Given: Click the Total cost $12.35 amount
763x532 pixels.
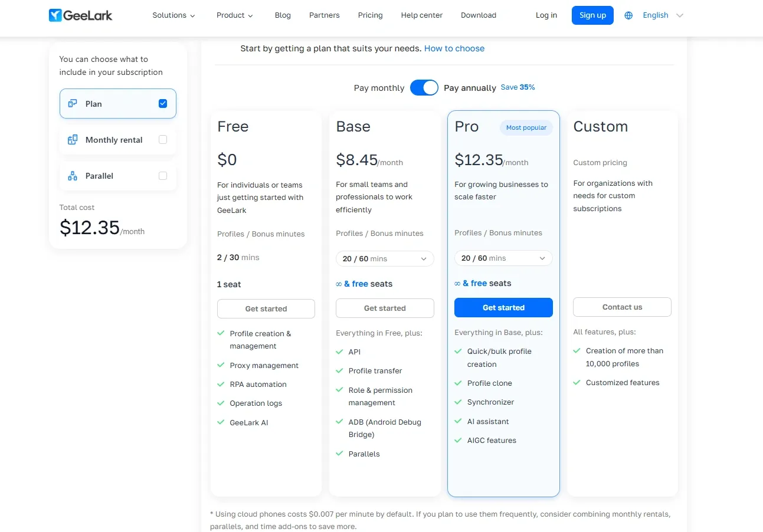Looking at the screenshot, I should 90,228.
